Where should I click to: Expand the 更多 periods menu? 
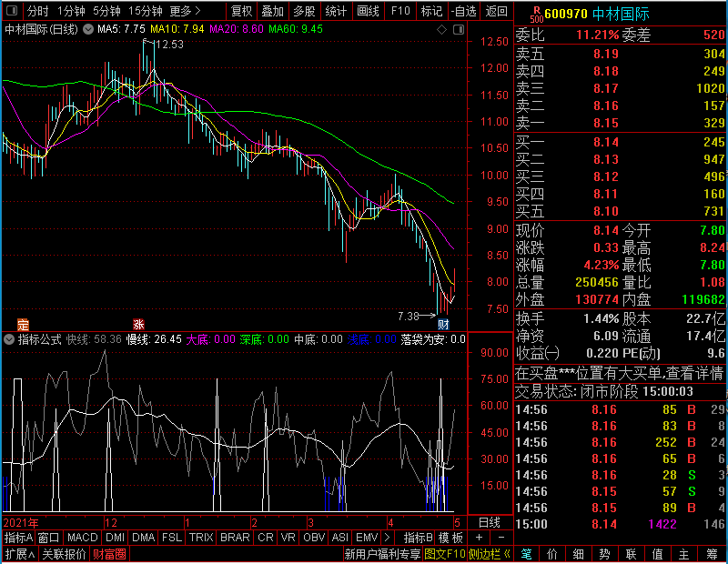(185, 11)
